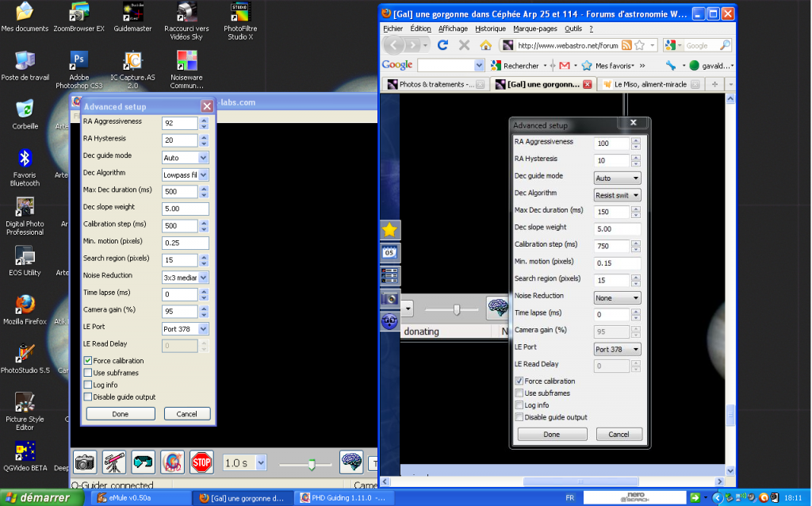Open a new tab with the plus button
The height and width of the screenshot is (506, 812).
tap(714, 84)
